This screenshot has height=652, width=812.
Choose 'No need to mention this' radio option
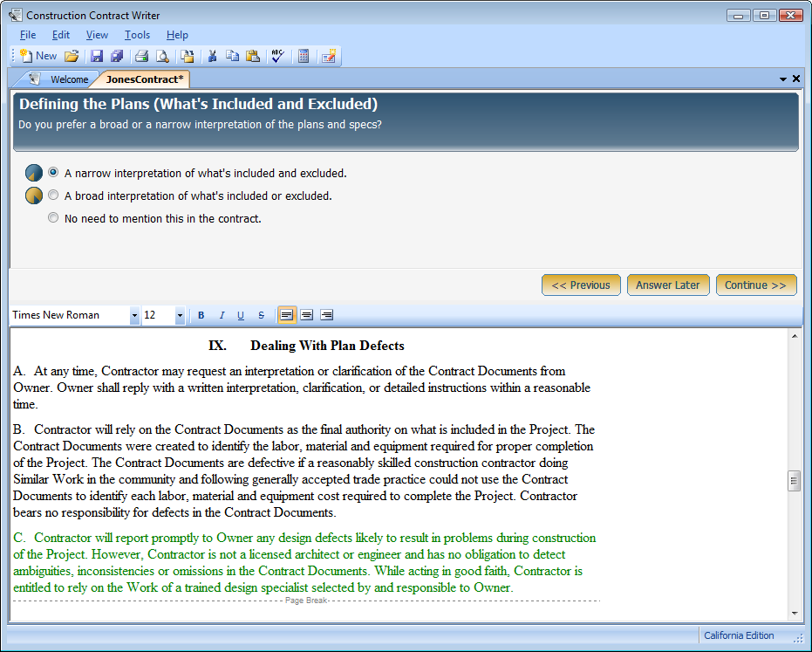click(x=53, y=217)
